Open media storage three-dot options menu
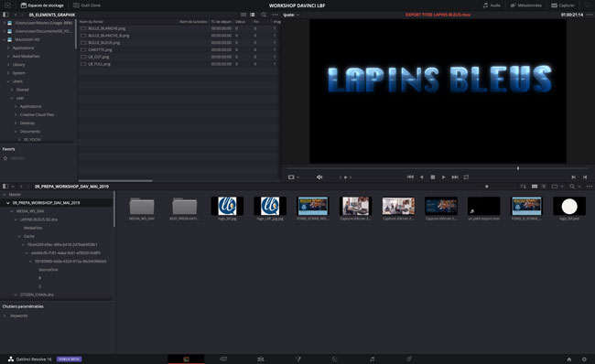The width and height of the screenshot is (595, 364). click(x=276, y=15)
